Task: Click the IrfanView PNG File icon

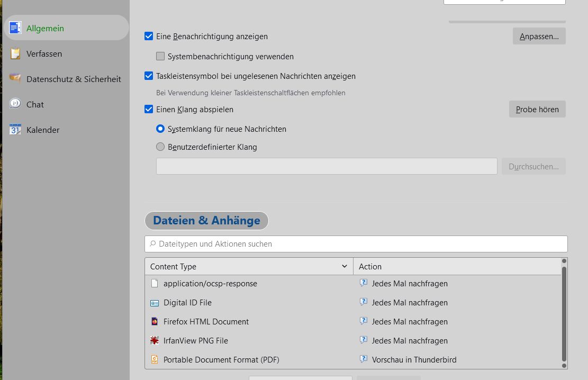Action: tap(155, 340)
